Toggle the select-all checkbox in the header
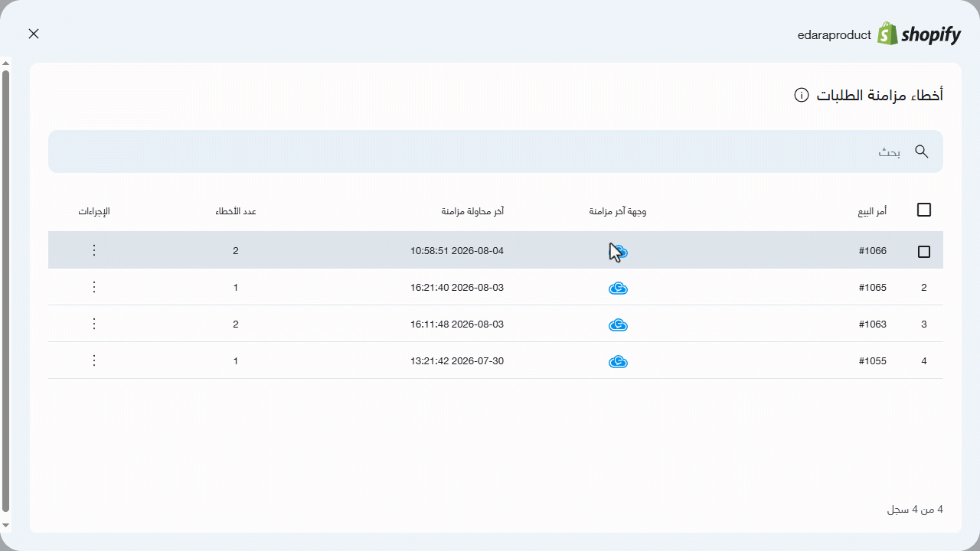 [x=924, y=210]
